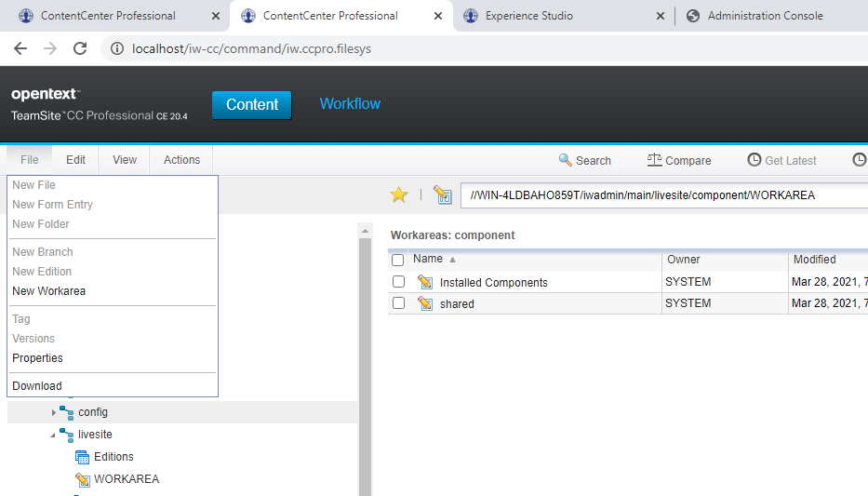The width and height of the screenshot is (868, 496).
Task: Select WORKAREA in the tree
Action: click(127, 479)
